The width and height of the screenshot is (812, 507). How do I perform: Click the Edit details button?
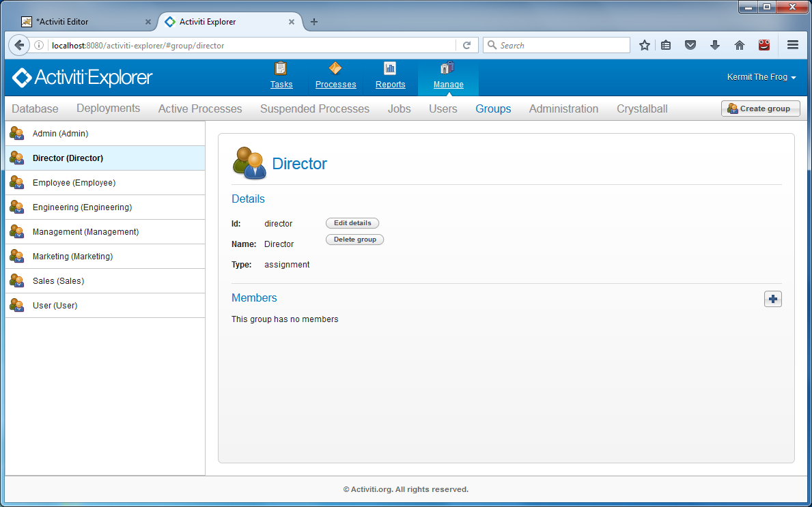click(x=352, y=223)
